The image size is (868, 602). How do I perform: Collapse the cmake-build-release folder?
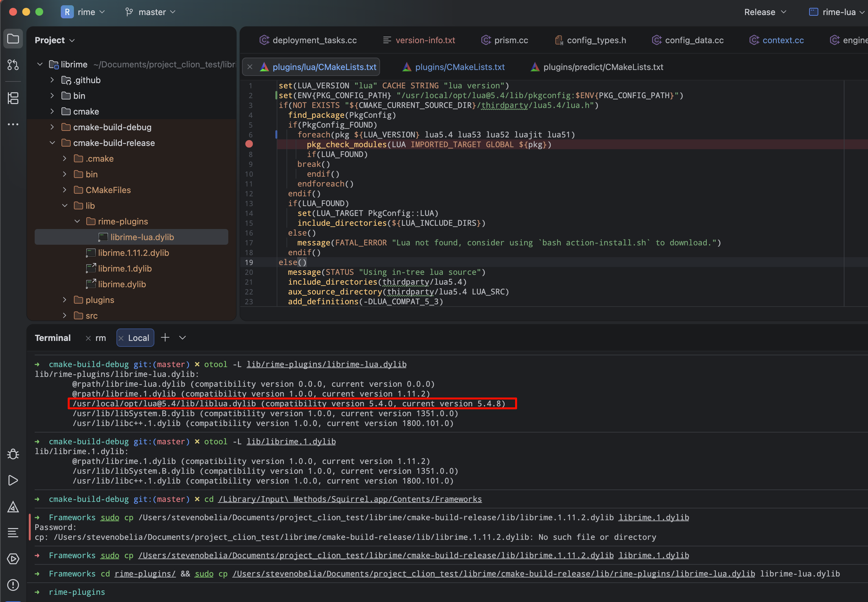coord(52,143)
